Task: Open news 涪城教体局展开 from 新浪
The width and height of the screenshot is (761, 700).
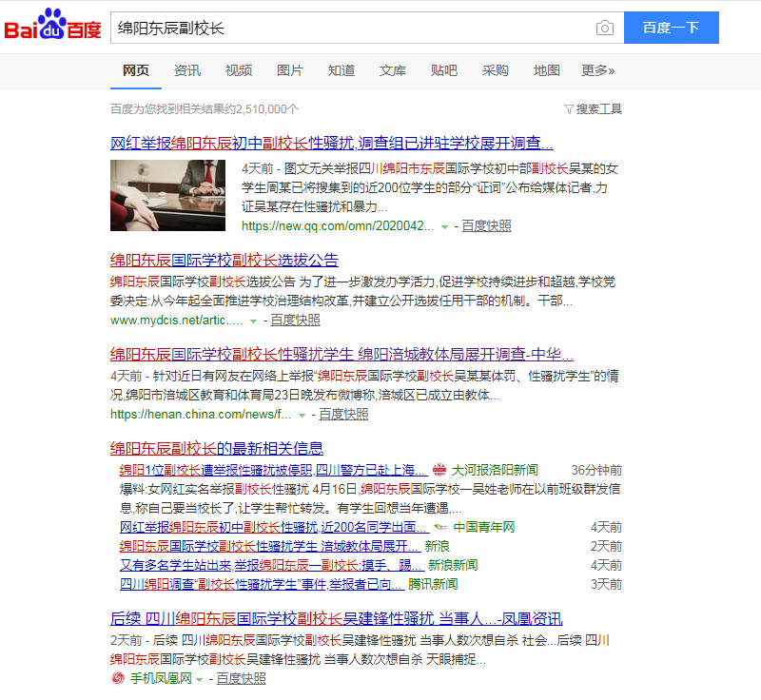Action: [x=270, y=546]
